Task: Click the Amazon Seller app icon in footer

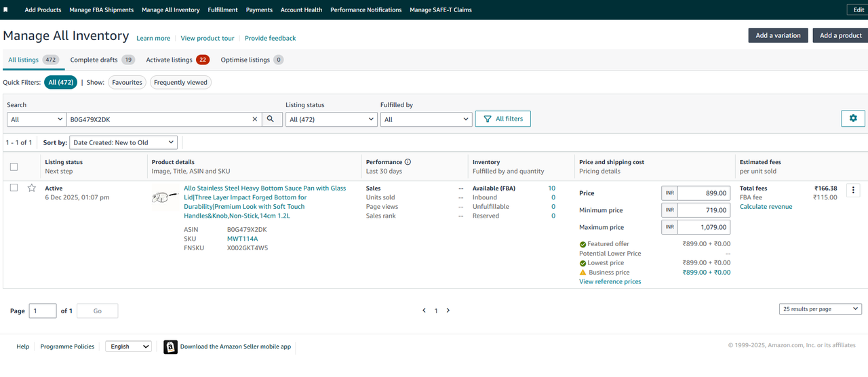Action: click(x=170, y=346)
